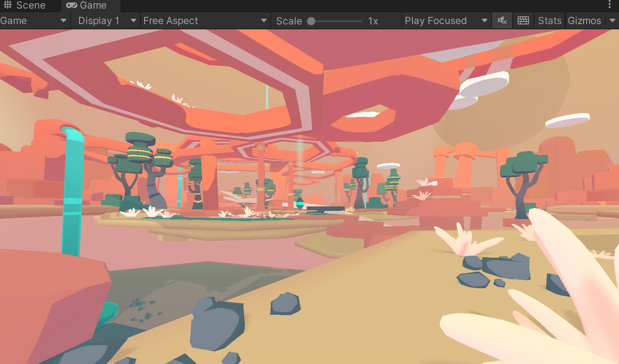Click the gamepad icon on Game tab
This screenshot has height=364, width=619.
coord(72,5)
